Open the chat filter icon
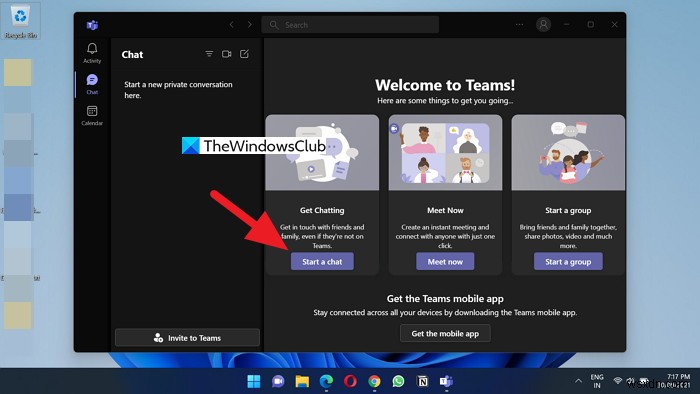This screenshot has width=700, height=394. 209,54
